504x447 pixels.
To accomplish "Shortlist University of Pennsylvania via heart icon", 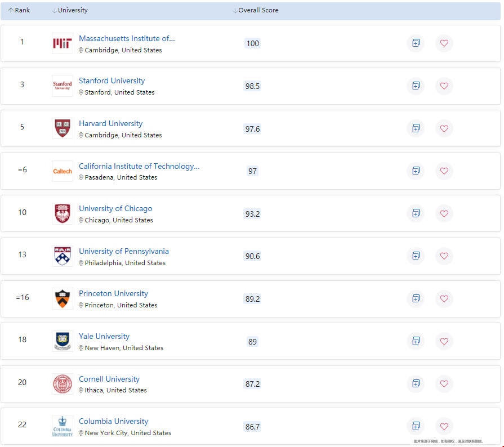I will pos(444,256).
